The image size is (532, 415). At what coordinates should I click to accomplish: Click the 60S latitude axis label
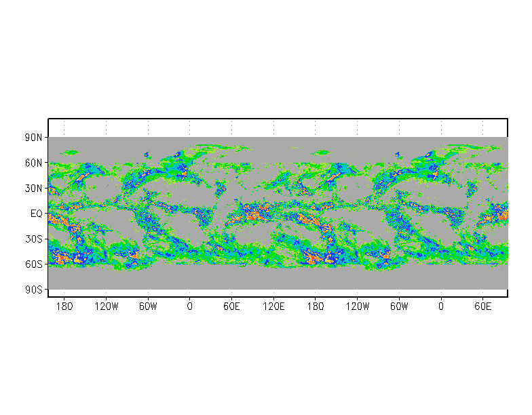(x=34, y=264)
